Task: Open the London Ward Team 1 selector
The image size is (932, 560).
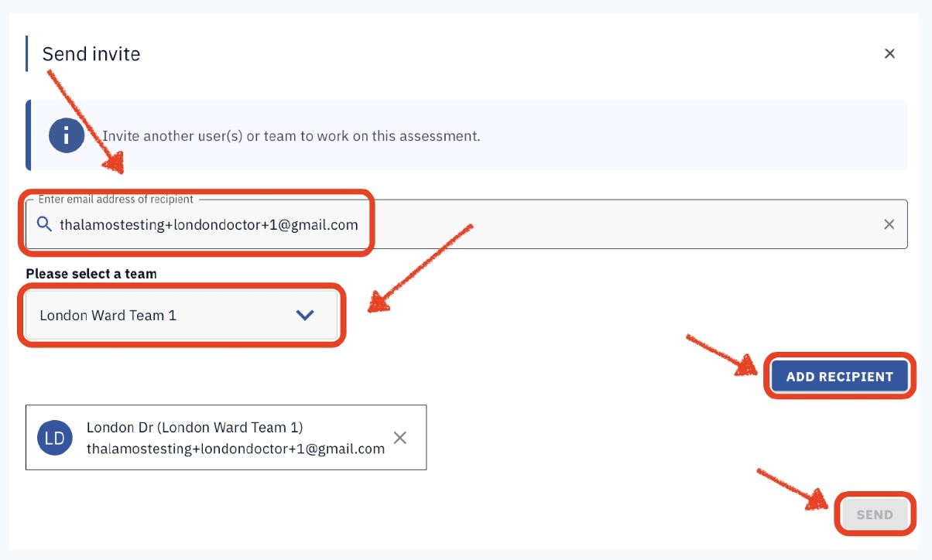Action: 182,315
